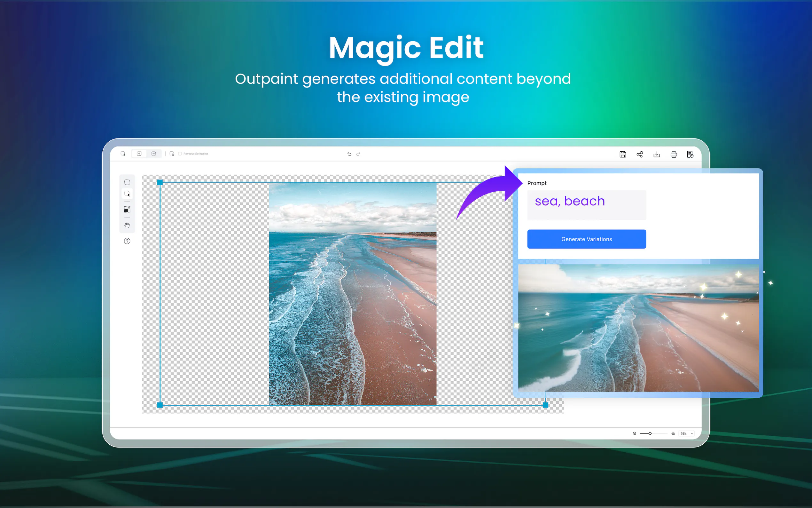The height and width of the screenshot is (508, 812).
Task: Click the zoom slider handle
Action: click(x=650, y=433)
